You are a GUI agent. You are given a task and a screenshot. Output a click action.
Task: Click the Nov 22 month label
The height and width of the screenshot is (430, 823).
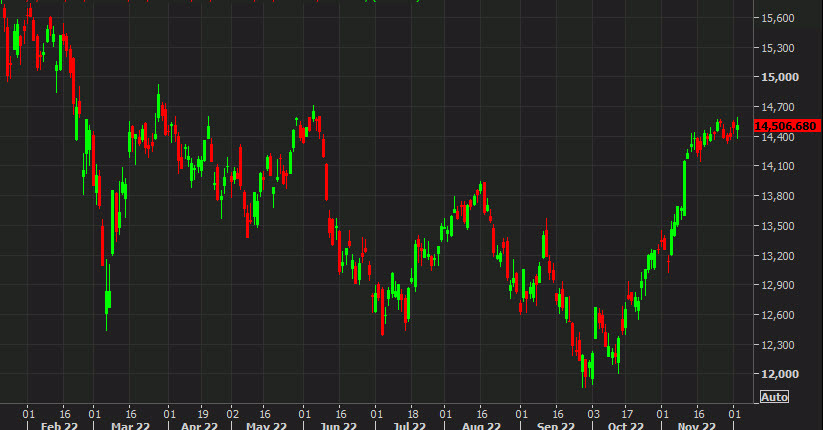point(697,425)
